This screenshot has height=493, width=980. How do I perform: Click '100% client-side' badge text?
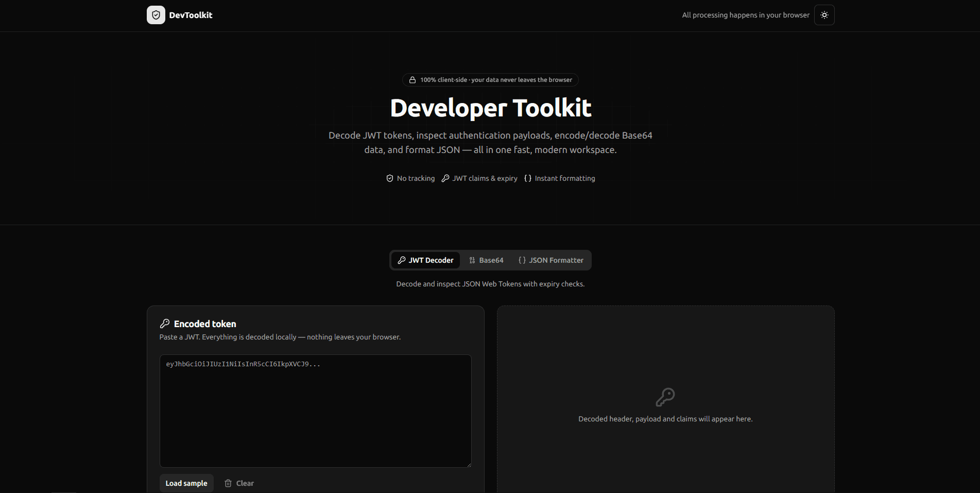(x=496, y=80)
